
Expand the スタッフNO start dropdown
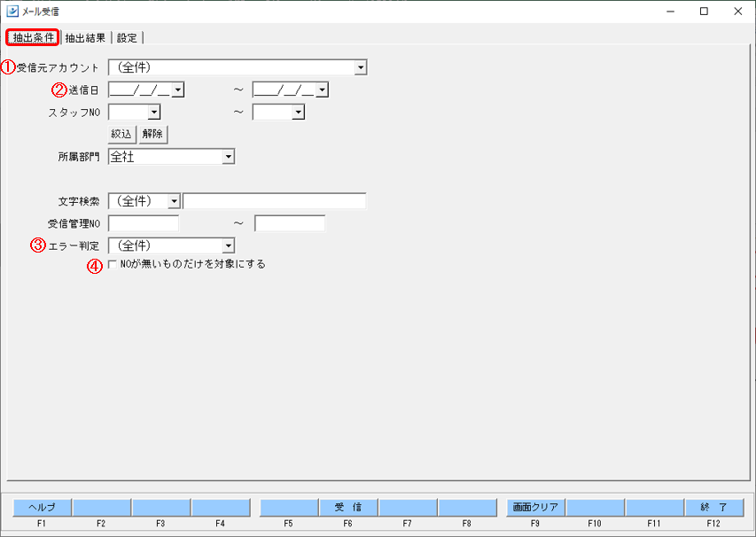154,112
